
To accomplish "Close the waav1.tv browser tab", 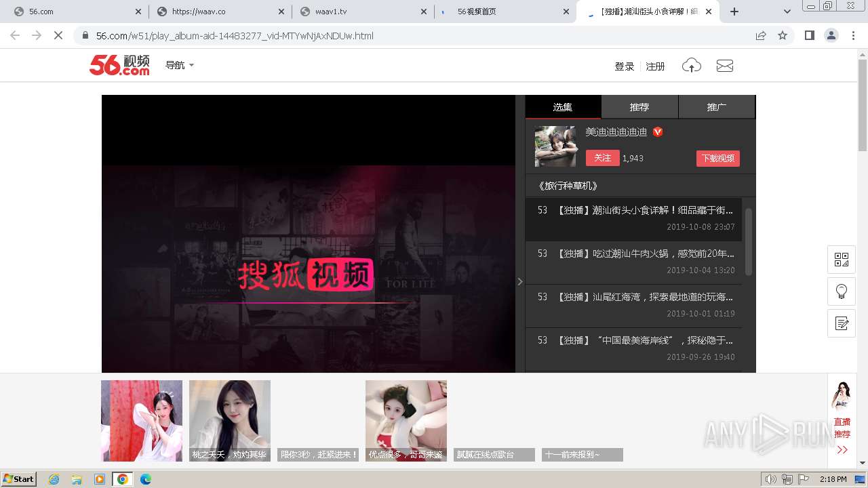I will pos(424,12).
